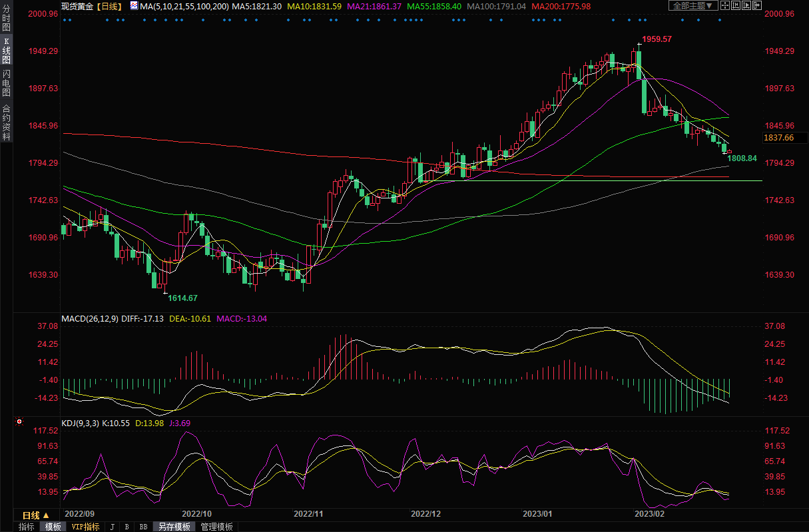Viewport: 809px width, 532px height.
Task: Select the 模板 bottom tab
Action: (53, 527)
